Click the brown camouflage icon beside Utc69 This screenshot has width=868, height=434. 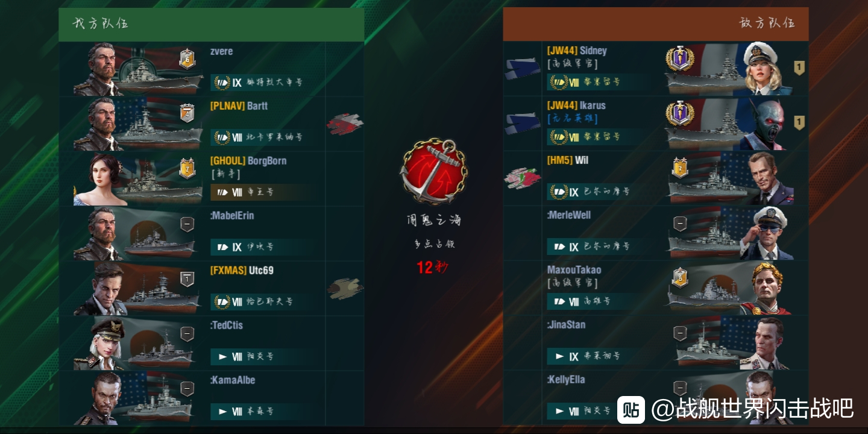click(x=345, y=288)
